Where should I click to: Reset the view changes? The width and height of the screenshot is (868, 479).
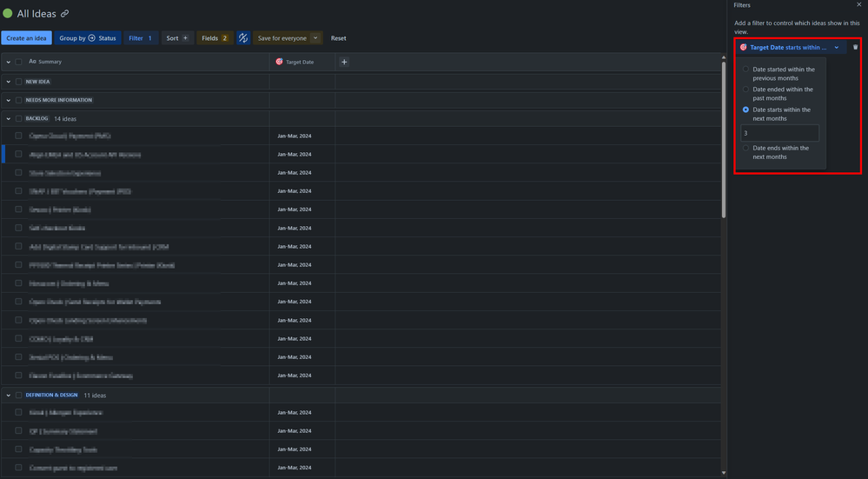tap(338, 38)
